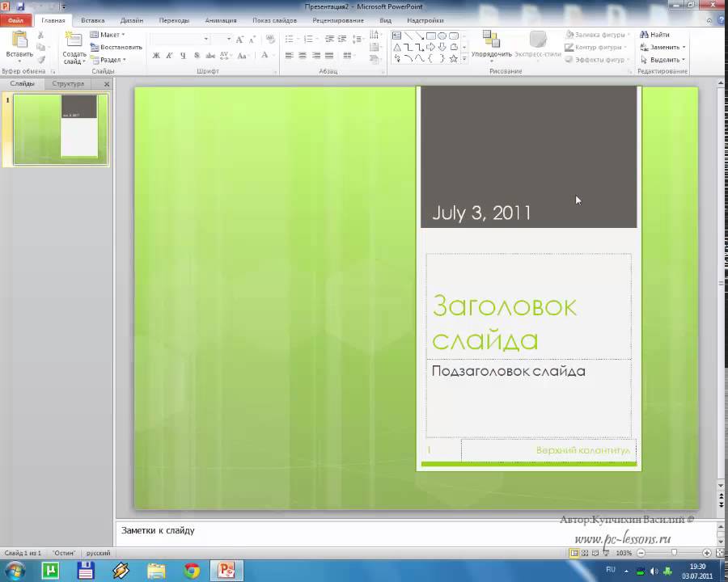Align text right
728x582 pixels.
click(x=316, y=56)
